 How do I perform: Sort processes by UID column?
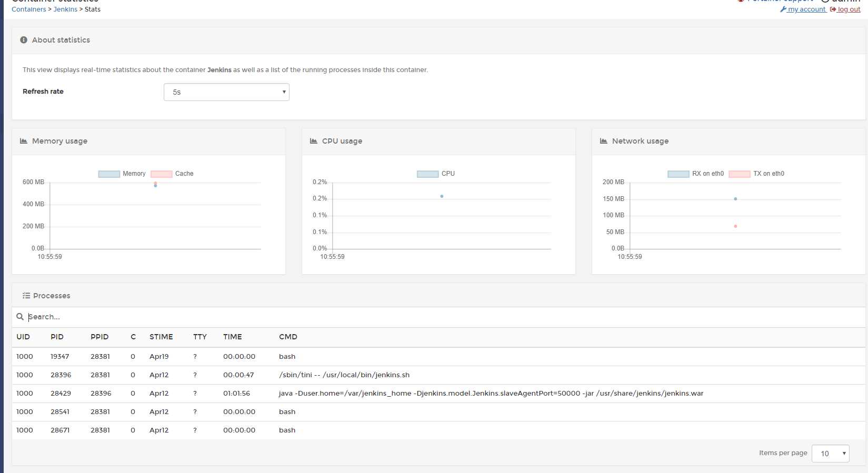click(23, 337)
